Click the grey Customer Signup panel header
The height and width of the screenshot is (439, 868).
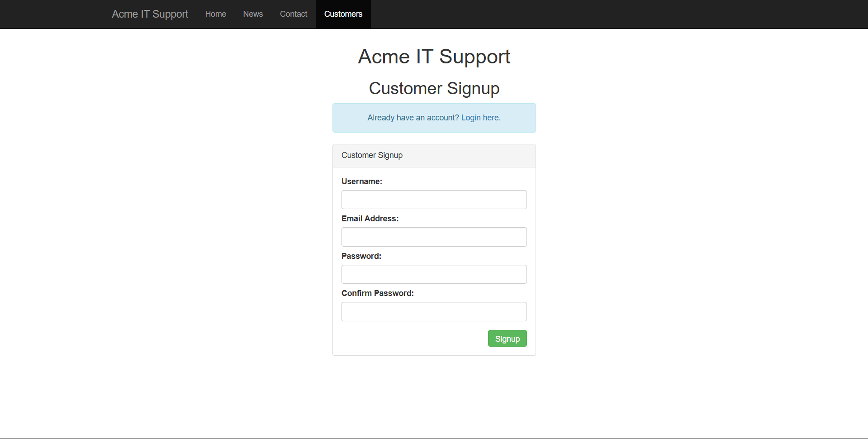tap(434, 156)
